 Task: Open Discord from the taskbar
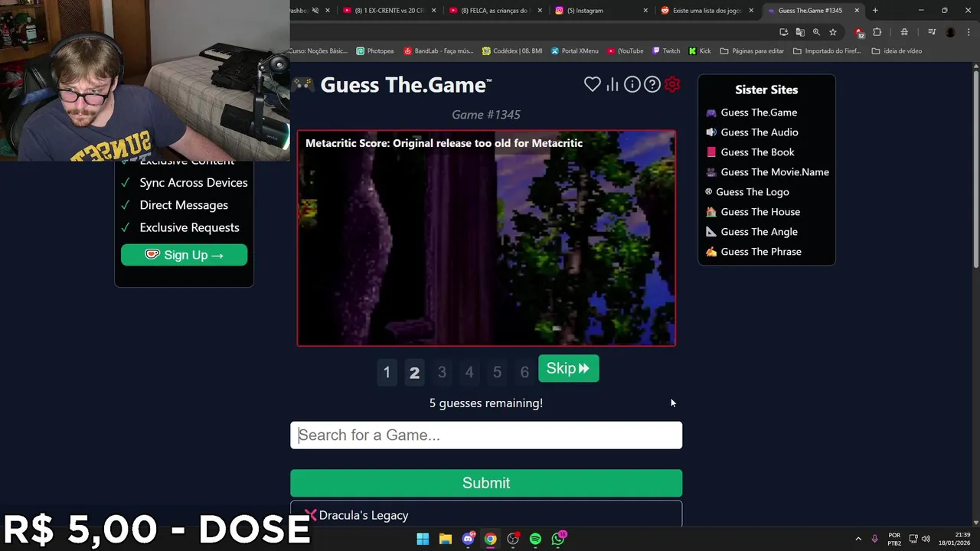tap(468, 539)
